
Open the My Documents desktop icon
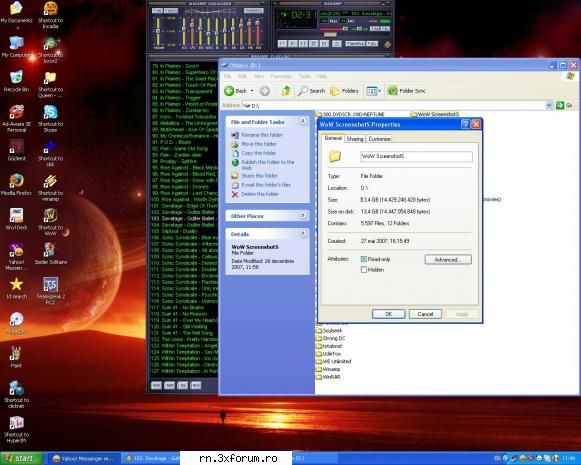16,12
